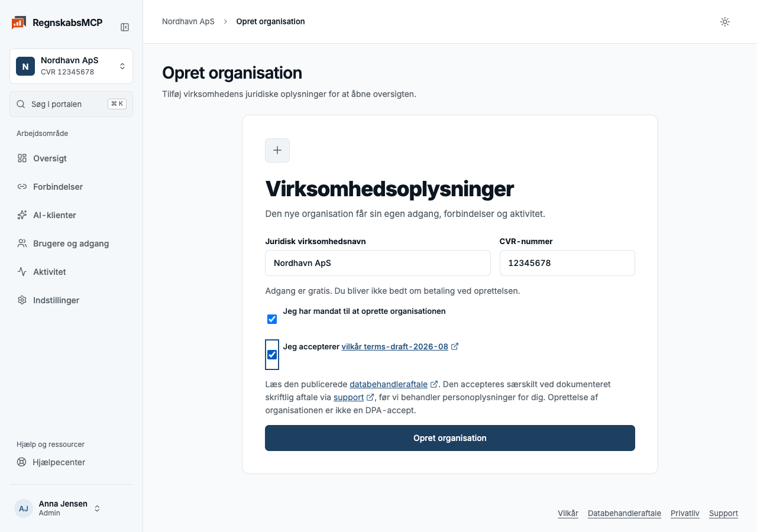The height and width of the screenshot is (532, 757).
Task: Click the Oversigt grid icon
Action: point(22,158)
